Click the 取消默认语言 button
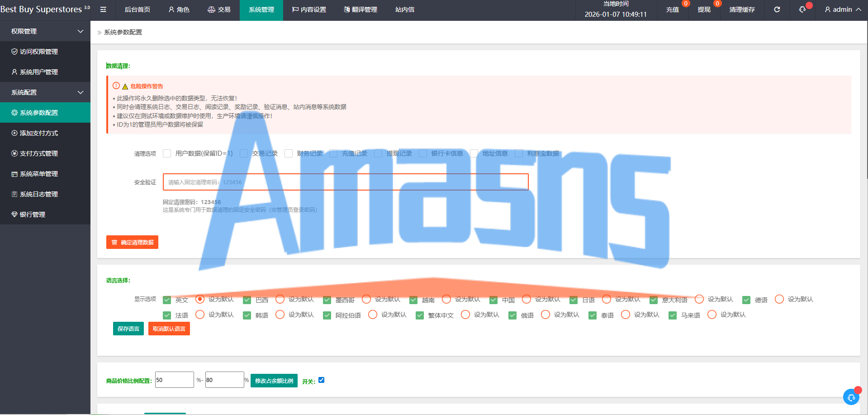This screenshot has width=868, height=415. click(x=169, y=329)
